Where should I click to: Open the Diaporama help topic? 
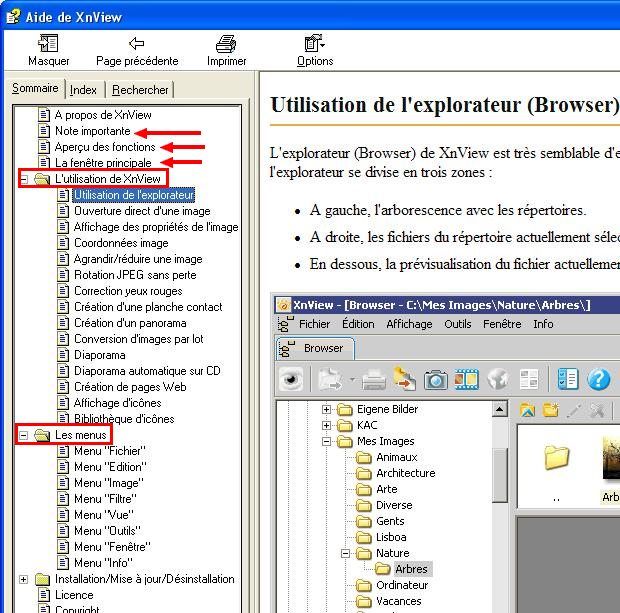point(99,355)
